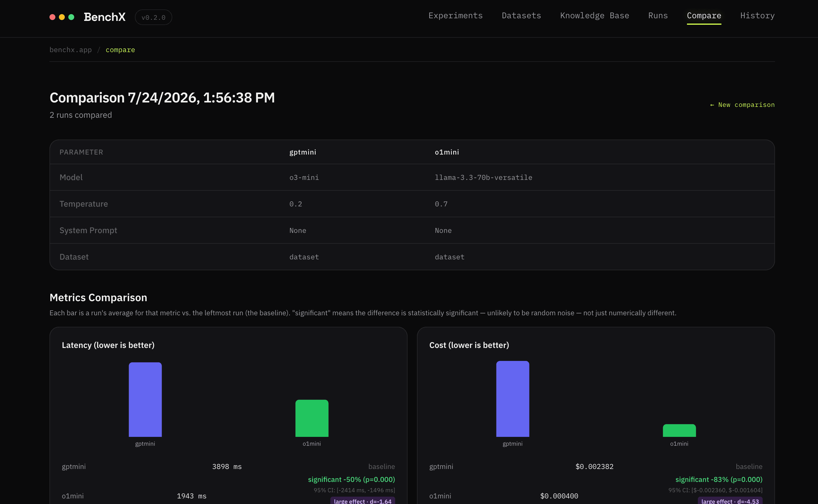Click the 3898 ms latency value
This screenshot has height=504, width=818.
tap(227, 466)
